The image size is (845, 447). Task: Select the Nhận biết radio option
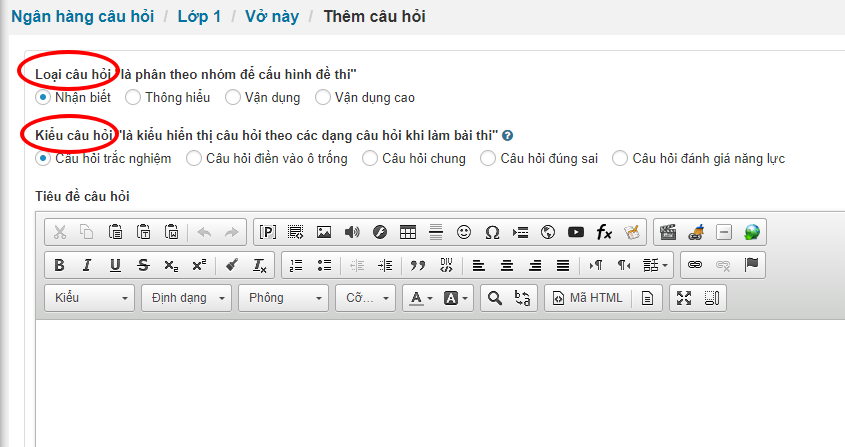(x=43, y=98)
